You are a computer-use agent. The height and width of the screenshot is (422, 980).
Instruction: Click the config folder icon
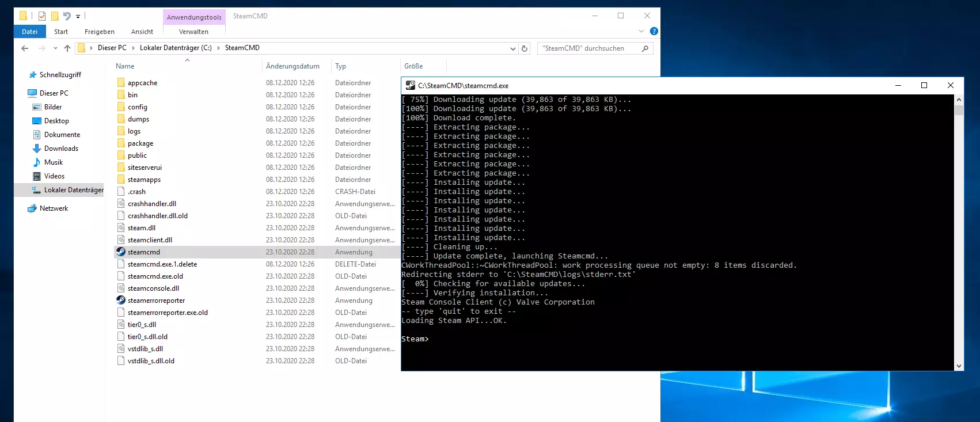[121, 107]
